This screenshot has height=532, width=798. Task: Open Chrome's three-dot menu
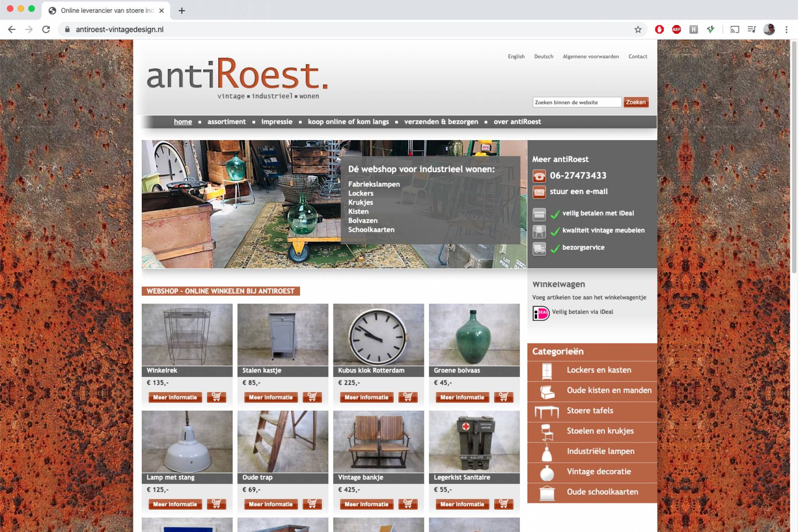(x=786, y=30)
